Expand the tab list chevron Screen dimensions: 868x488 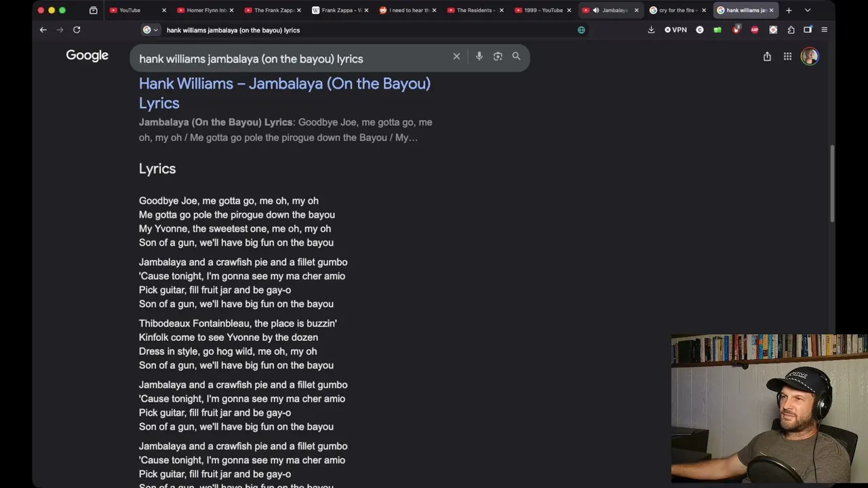click(807, 10)
